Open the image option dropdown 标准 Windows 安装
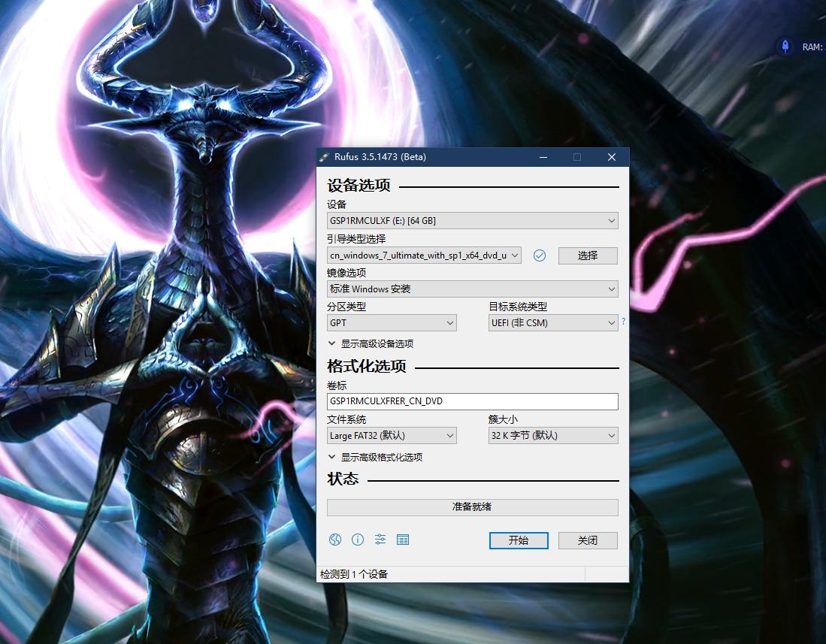 pyautogui.click(x=473, y=289)
